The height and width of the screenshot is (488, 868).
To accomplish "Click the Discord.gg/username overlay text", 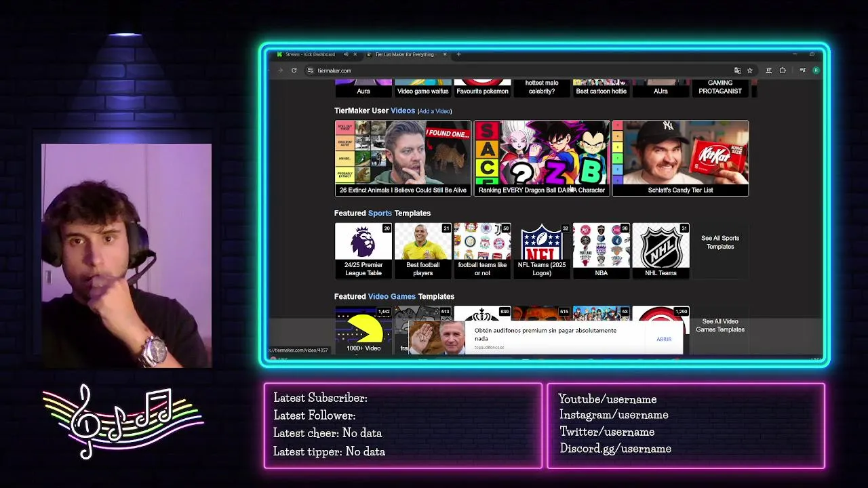I will click(x=615, y=449).
